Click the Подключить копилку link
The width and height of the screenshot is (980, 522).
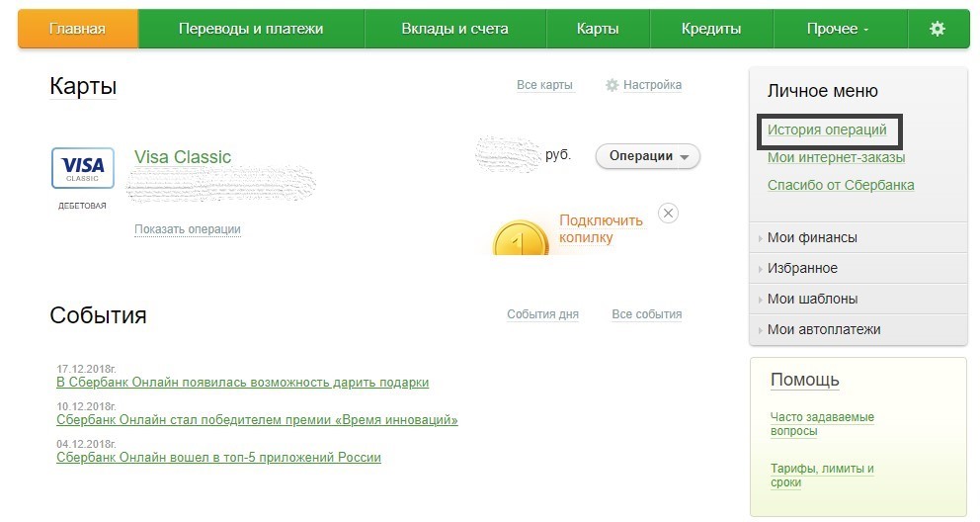[x=601, y=228]
